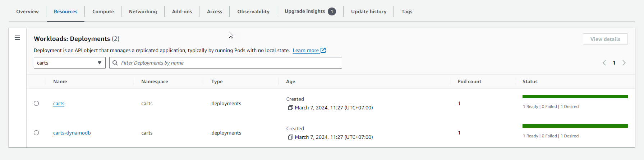Select the carts deployment radio button
The image size is (644, 160).
pos(36,103)
